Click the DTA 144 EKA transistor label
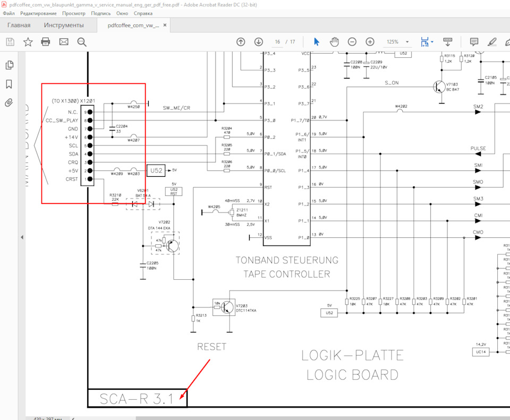 pos(159,228)
